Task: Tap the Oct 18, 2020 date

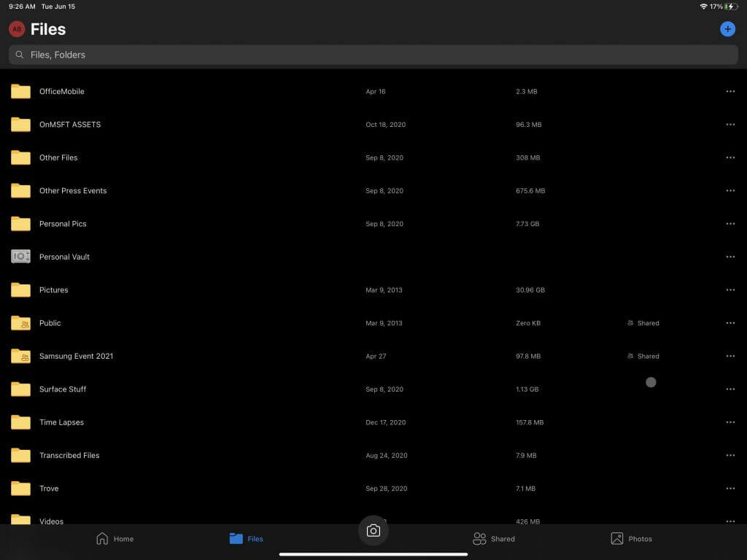Action: click(386, 124)
